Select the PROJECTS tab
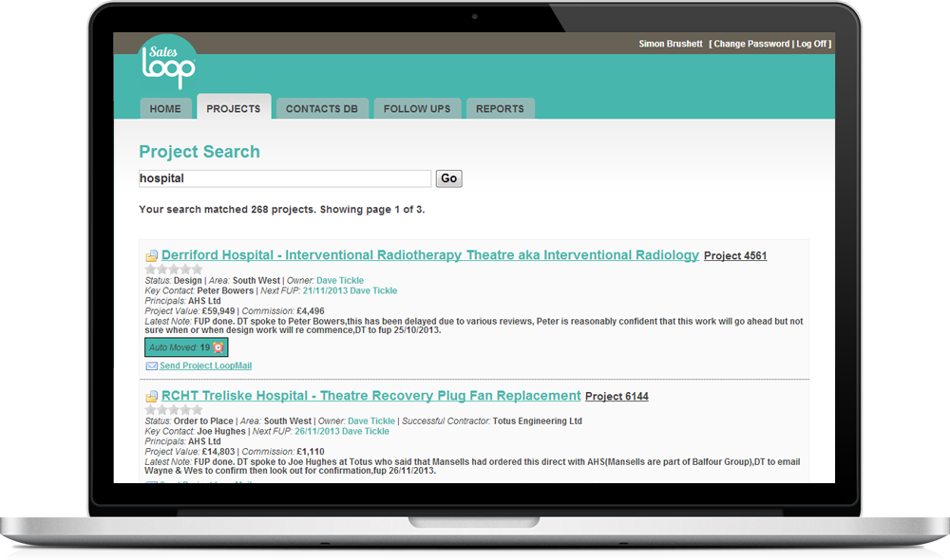950x560 pixels. (x=234, y=108)
